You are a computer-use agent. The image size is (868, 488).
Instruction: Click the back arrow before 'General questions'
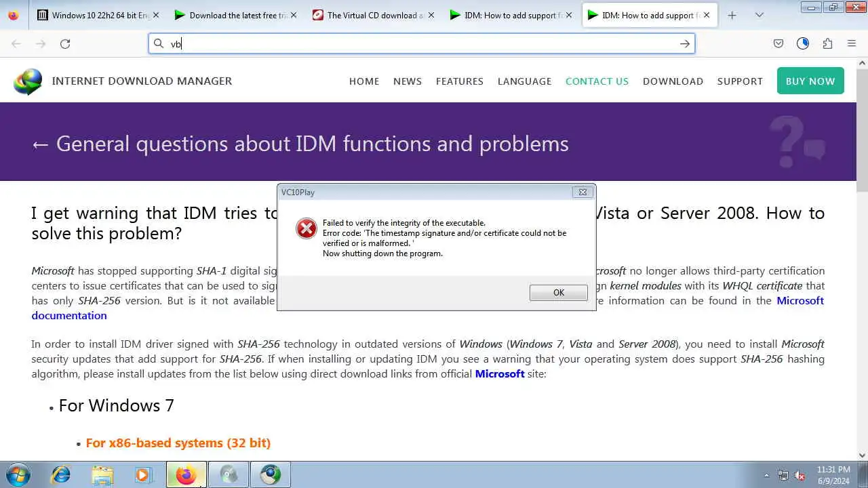(x=40, y=144)
